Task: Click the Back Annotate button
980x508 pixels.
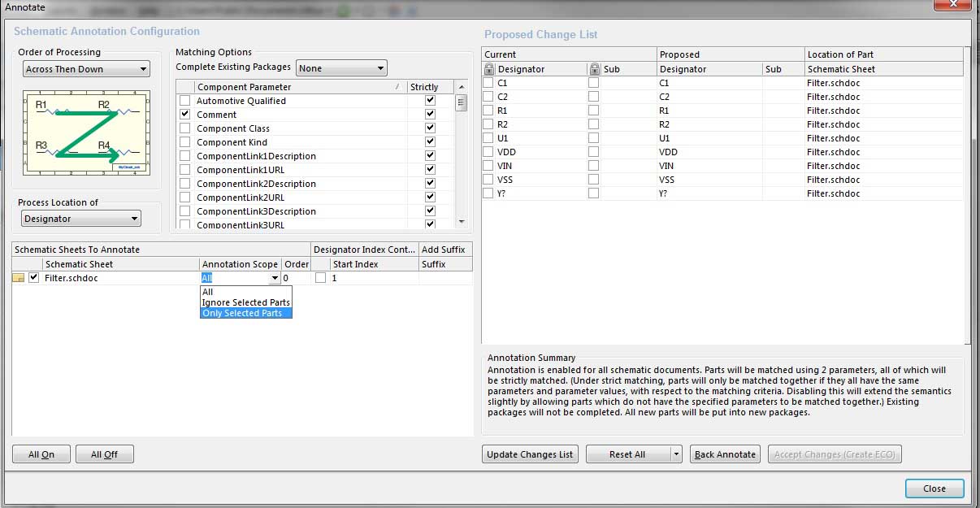Action: click(x=725, y=454)
